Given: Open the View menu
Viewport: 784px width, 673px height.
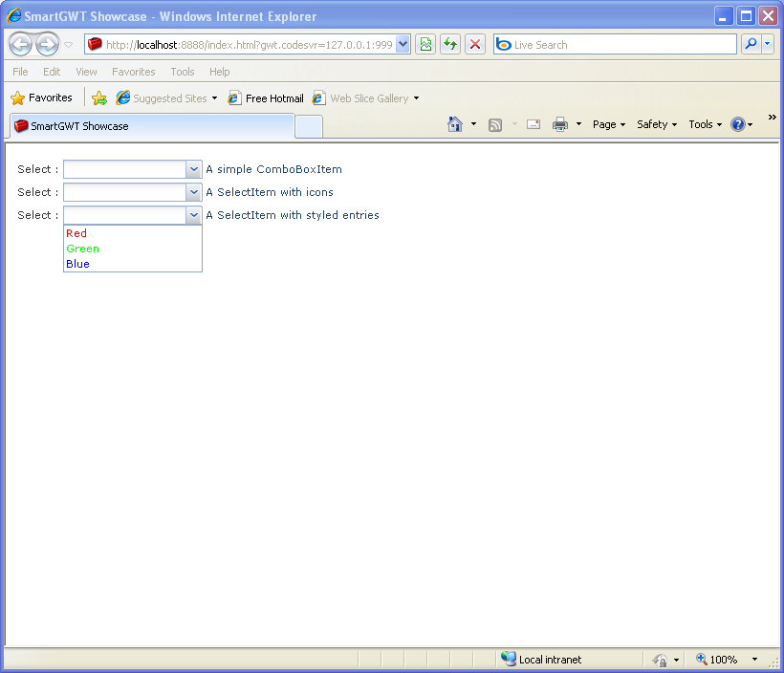Looking at the screenshot, I should 86,72.
